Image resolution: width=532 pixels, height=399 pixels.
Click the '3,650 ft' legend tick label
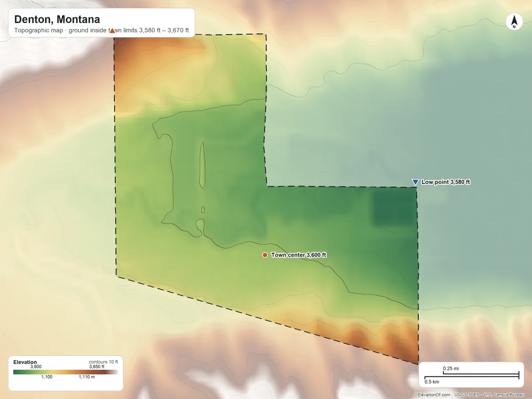(97, 367)
